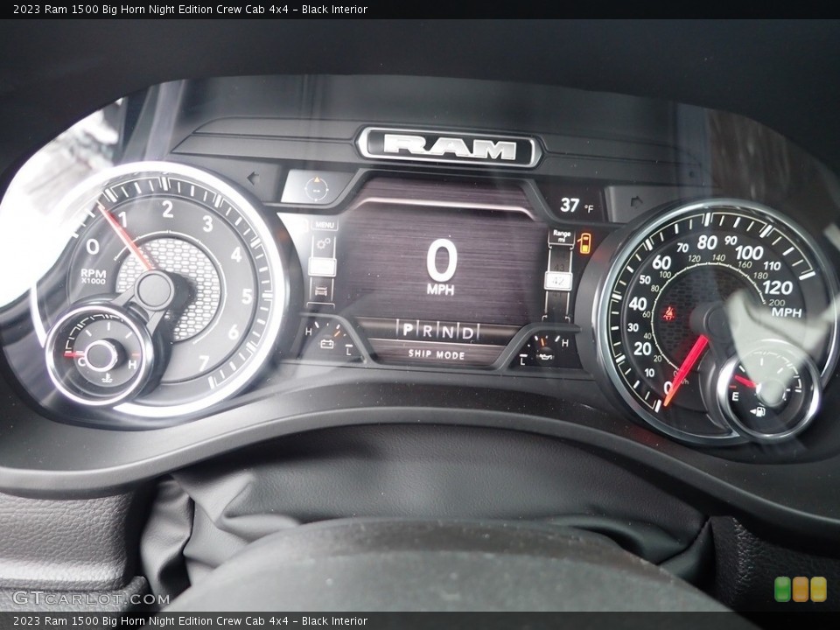840x630 pixels.
Task: Tap the battery voltage gauge icon
Action: [326, 343]
